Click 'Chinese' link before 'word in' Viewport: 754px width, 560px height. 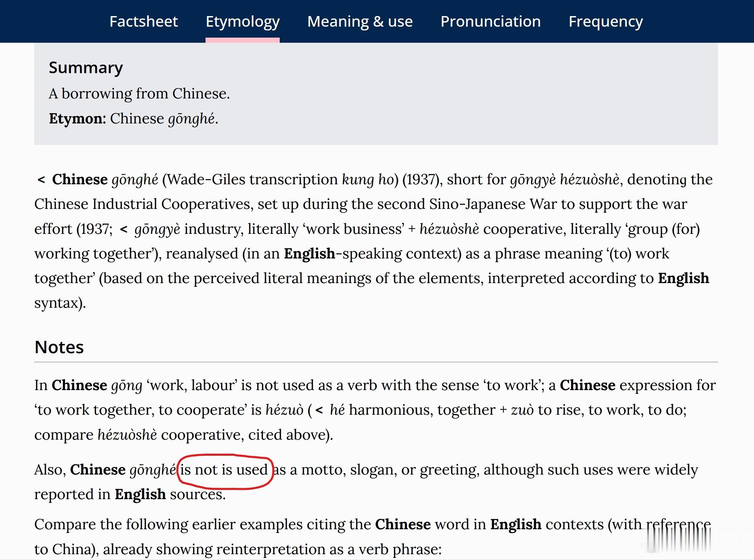pos(403,524)
